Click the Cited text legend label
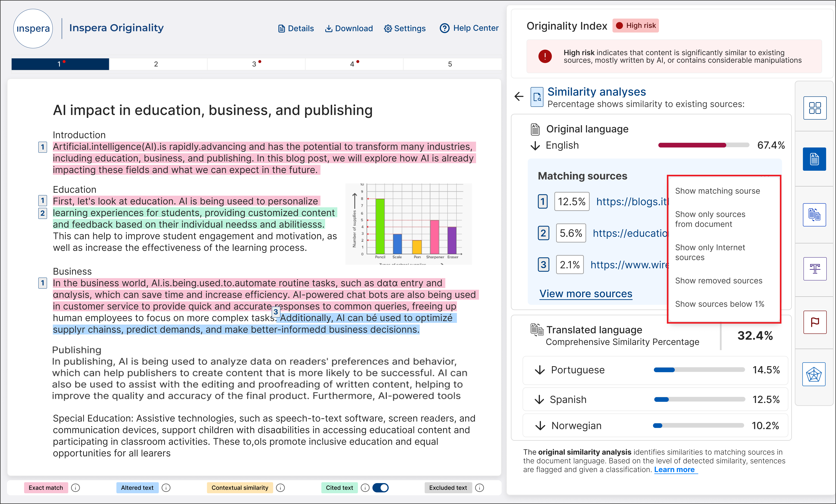The image size is (836, 504). pyautogui.click(x=339, y=488)
